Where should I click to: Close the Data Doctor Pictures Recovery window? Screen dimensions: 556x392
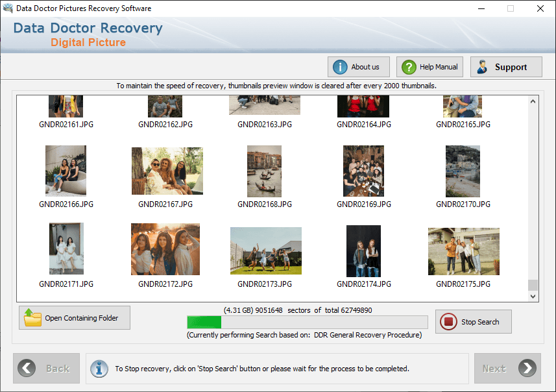[540, 8]
